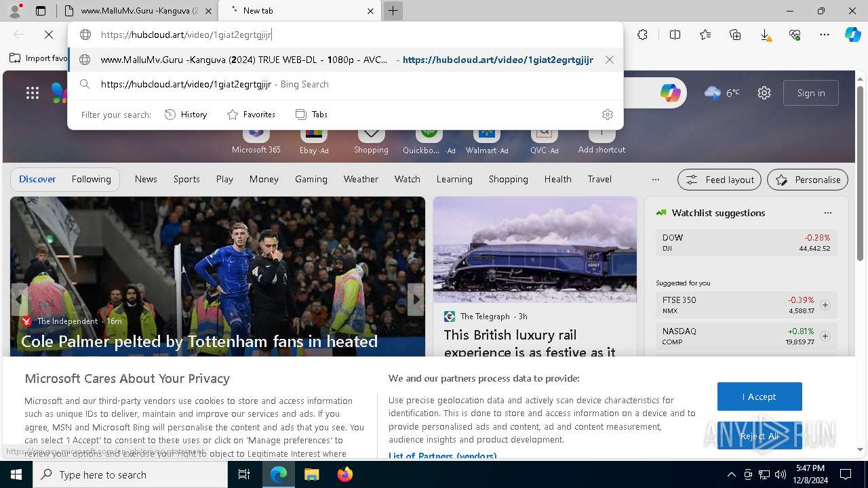Viewport: 868px width, 488px height.
Task: Close the New tab tab
Action: 370,11
